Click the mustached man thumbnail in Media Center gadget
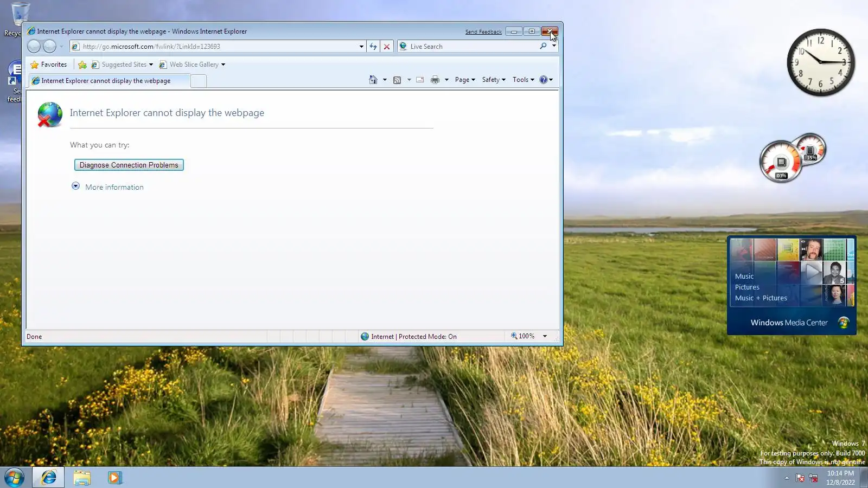The height and width of the screenshot is (488, 868). [x=812, y=250]
